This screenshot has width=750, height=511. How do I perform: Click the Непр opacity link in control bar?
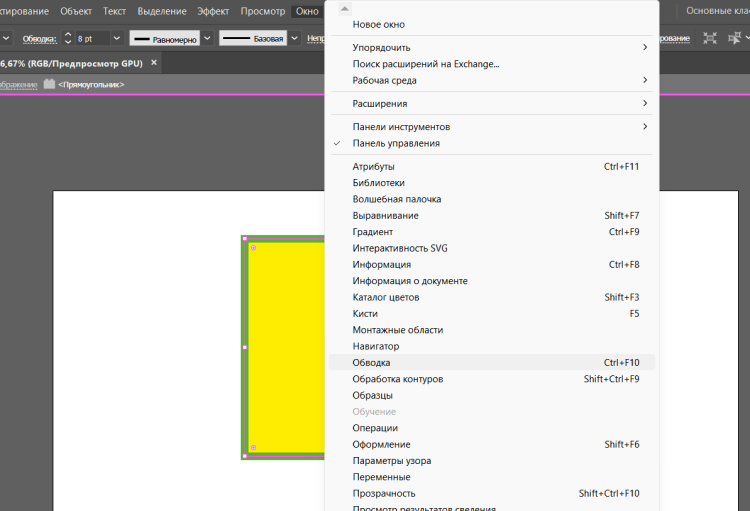pyautogui.click(x=315, y=38)
